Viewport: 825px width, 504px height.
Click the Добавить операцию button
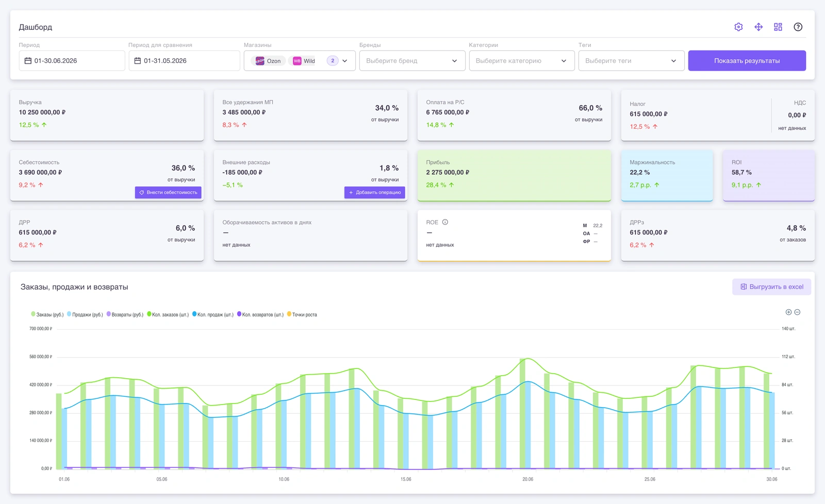tap(375, 192)
